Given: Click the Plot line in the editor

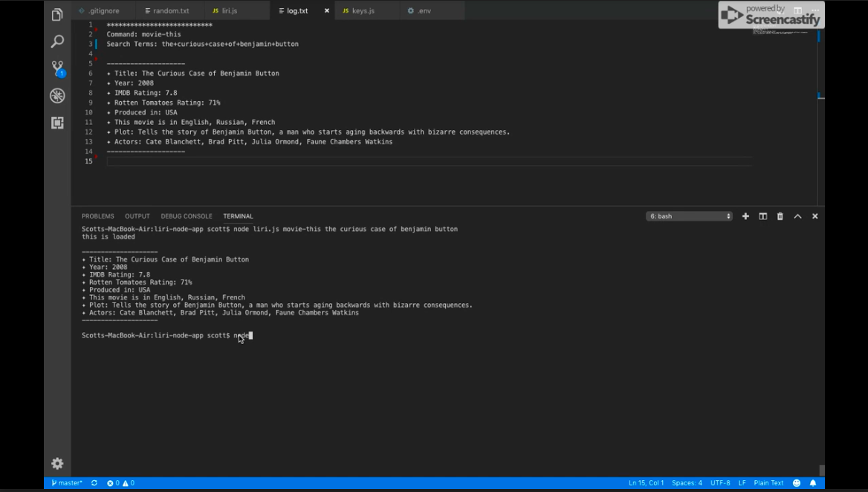Looking at the screenshot, I should pyautogui.click(x=308, y=132).
